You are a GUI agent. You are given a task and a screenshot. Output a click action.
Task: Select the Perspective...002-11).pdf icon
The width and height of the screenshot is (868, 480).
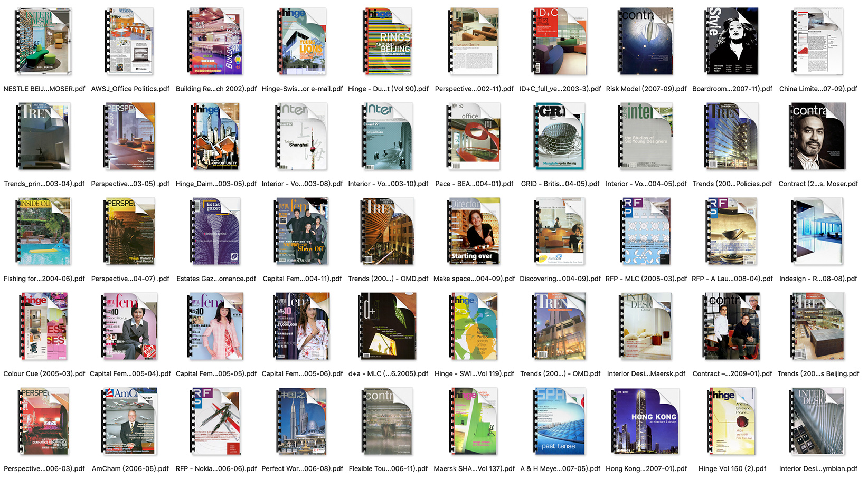coord(474,41)
